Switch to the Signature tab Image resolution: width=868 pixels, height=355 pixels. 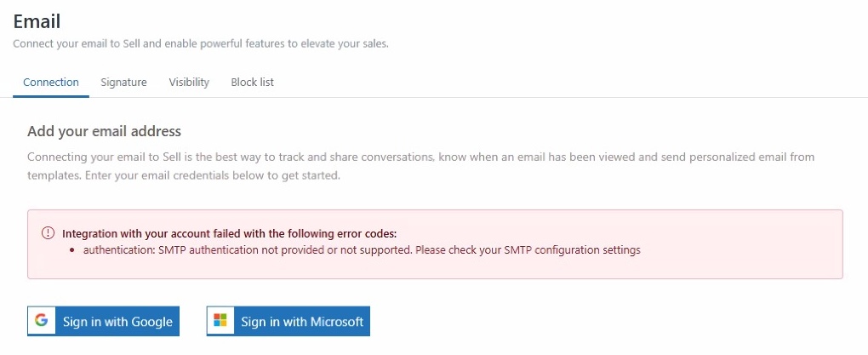(x=123, y=83)
